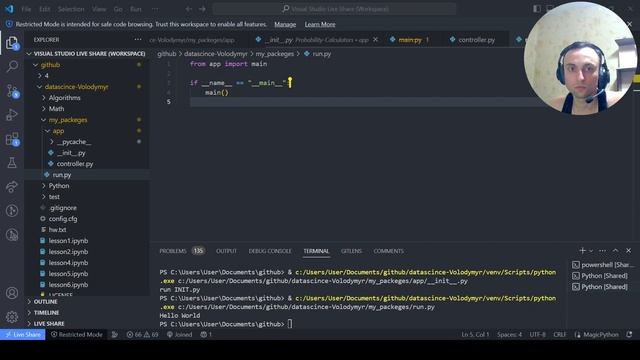Open the View menu
This screenshot has height=360, width=640.
coord(99,9)
